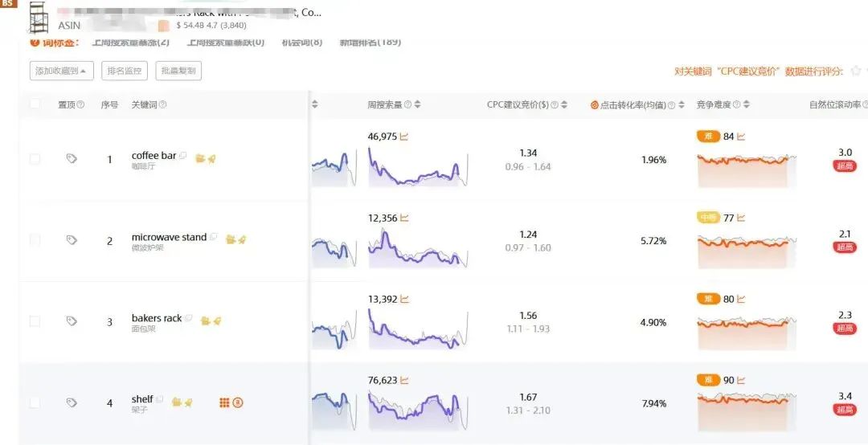This screenshot has width=868, height=445.
Task: Open chart icon next to difficulty 77
Action: click(741, 218)
